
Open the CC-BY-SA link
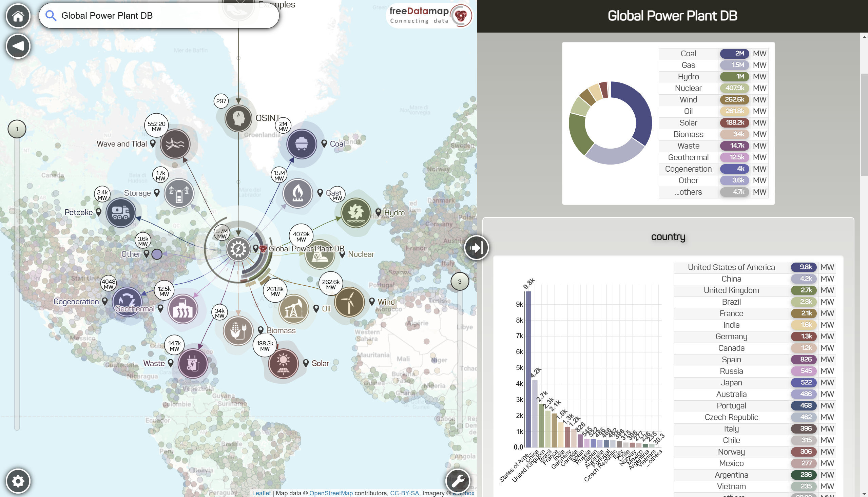click(x=404, y=493)
